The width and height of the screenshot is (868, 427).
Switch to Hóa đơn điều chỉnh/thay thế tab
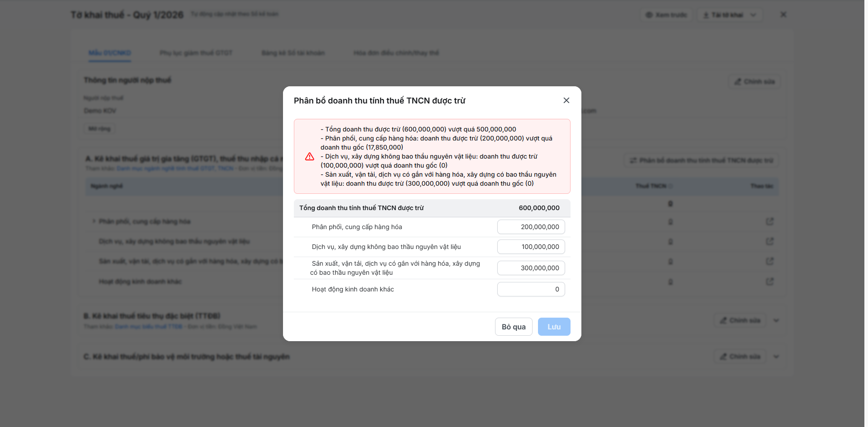(x=396, y=53)
